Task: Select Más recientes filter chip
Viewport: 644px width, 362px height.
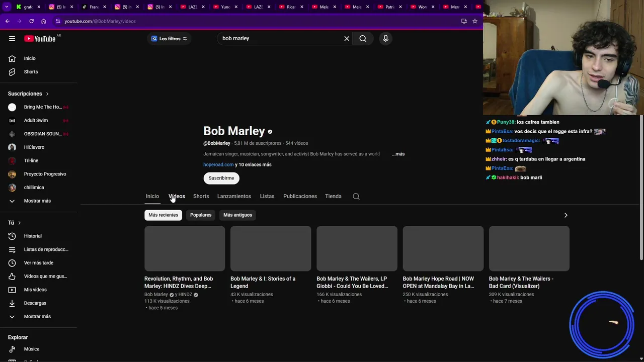Action: click(x=163, y=215)
